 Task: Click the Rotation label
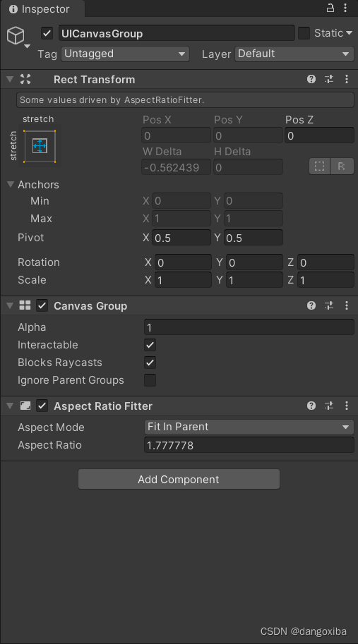click(x=39, y=262)
